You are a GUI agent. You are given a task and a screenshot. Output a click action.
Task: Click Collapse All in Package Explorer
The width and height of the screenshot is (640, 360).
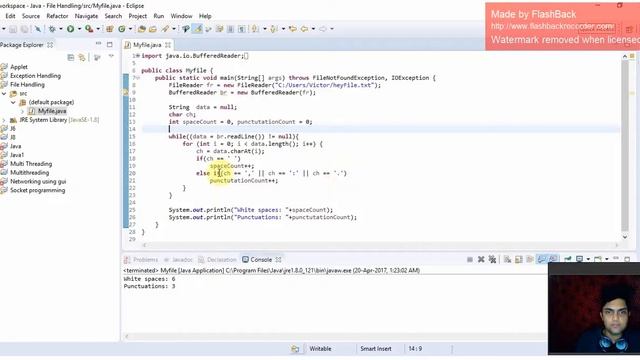click(x=71, y=58)
